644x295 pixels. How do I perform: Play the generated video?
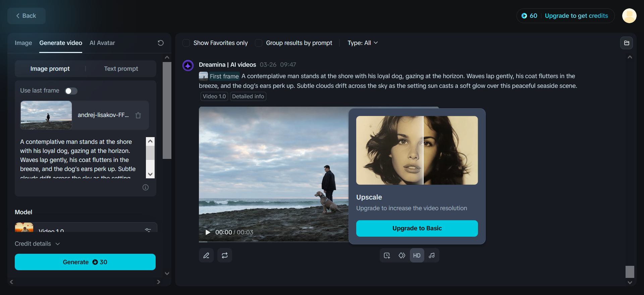(x=208, y=232)
